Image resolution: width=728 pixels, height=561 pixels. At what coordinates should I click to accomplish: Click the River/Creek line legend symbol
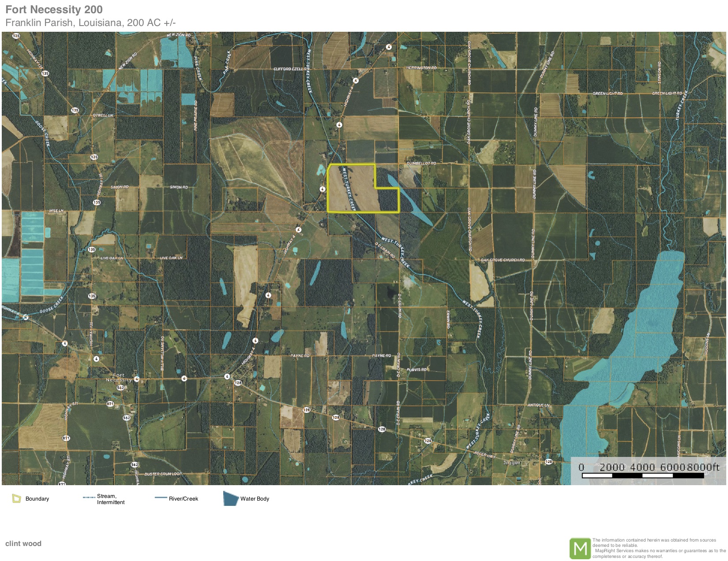[x=161, y=498]
